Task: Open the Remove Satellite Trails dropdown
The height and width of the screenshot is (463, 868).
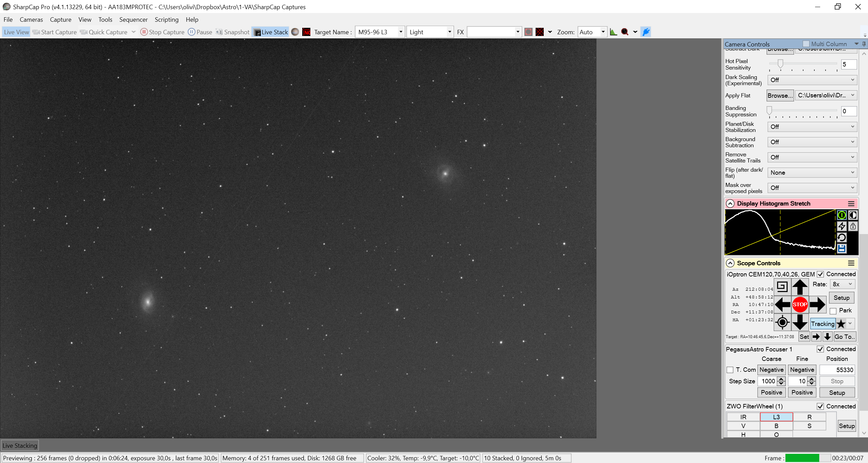Action: click(812, 157)
